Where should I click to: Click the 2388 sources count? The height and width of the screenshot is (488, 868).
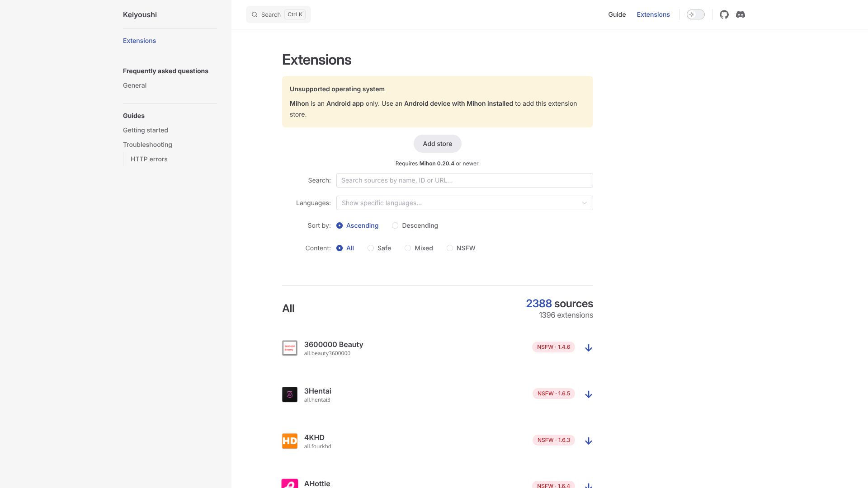560,304
